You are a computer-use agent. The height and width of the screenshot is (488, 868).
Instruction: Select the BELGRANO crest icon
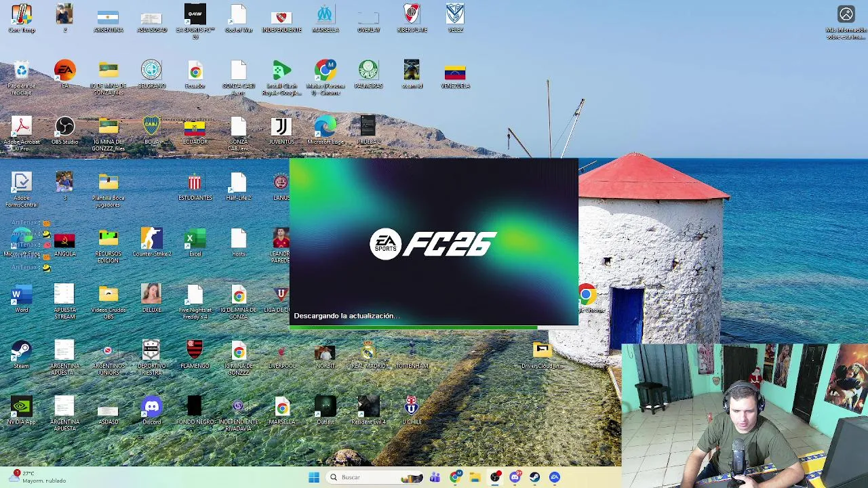tap(151, 75)
